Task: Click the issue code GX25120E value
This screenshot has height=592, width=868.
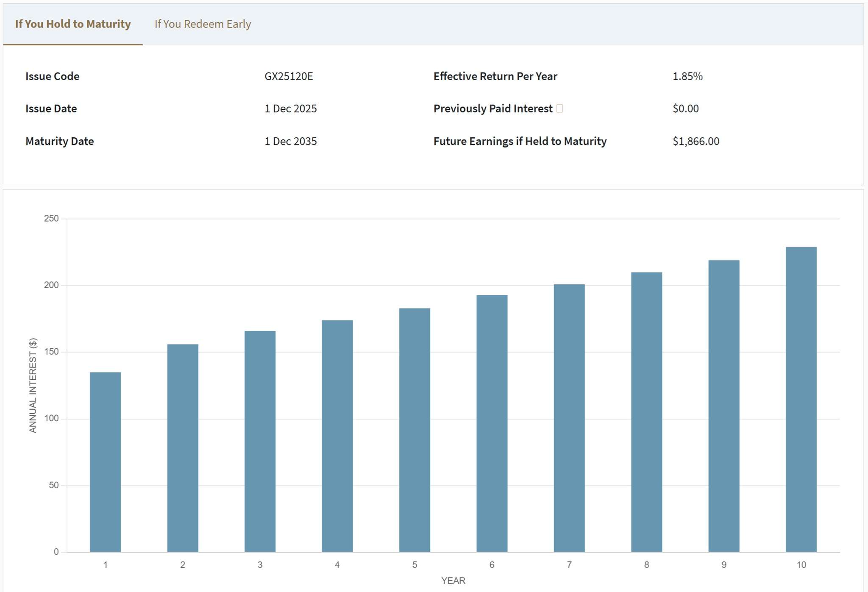Action: (x=289, y=76)
